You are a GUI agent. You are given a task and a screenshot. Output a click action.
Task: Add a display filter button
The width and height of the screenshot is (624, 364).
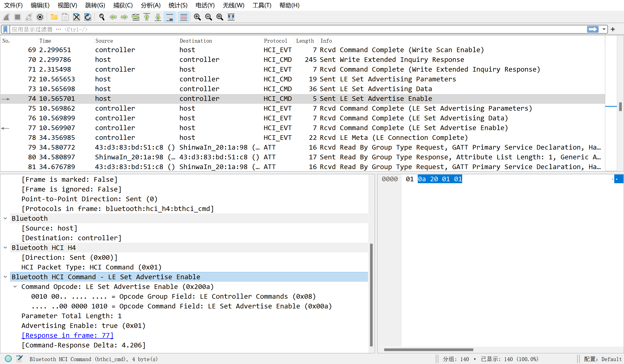[613, 29]
